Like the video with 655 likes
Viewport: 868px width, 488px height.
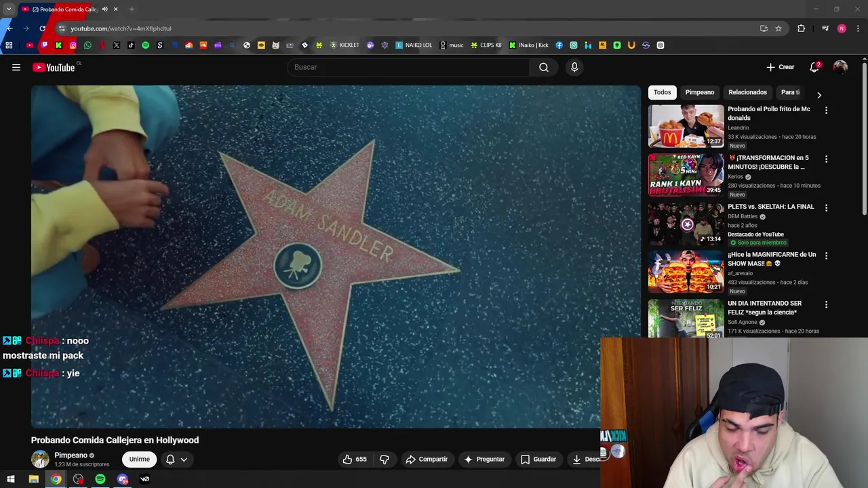(355, 459)
